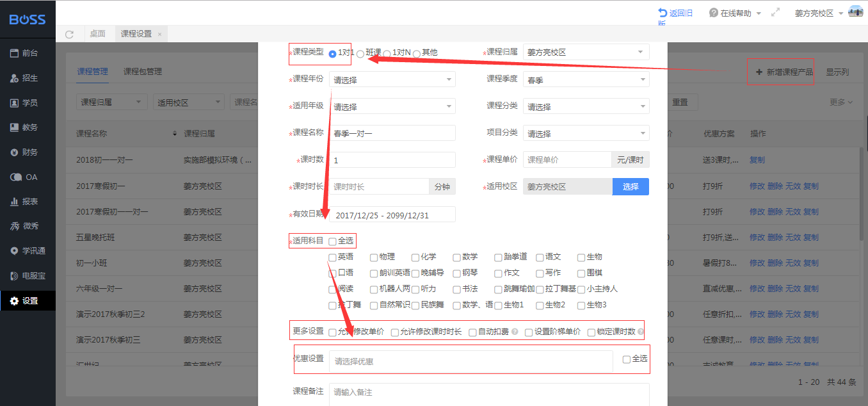Open 在线帮助 help menu
The image size is (868, 406).
click(x=735, y=13)
